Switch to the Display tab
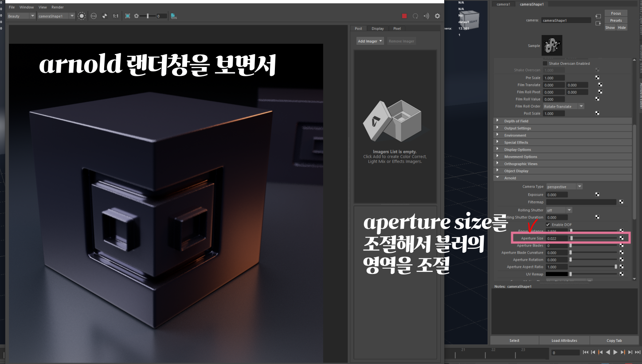The width and height of the screenshot is (642, 364). [378, 28]
